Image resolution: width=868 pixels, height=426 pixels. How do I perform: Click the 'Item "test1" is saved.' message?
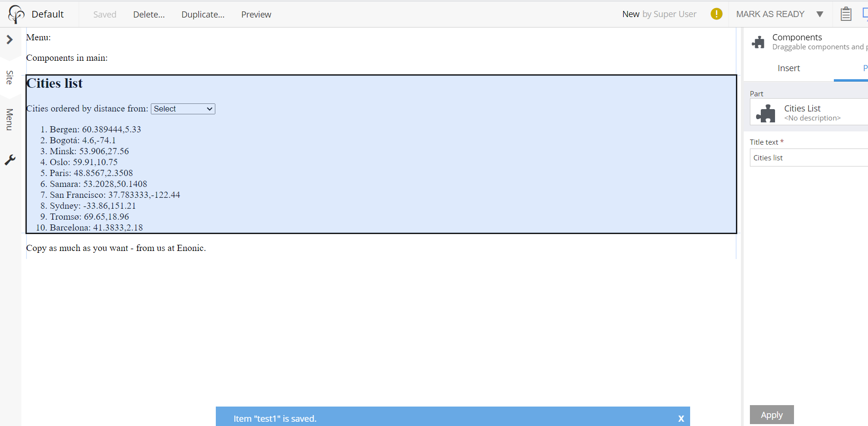tap(275, 418)
